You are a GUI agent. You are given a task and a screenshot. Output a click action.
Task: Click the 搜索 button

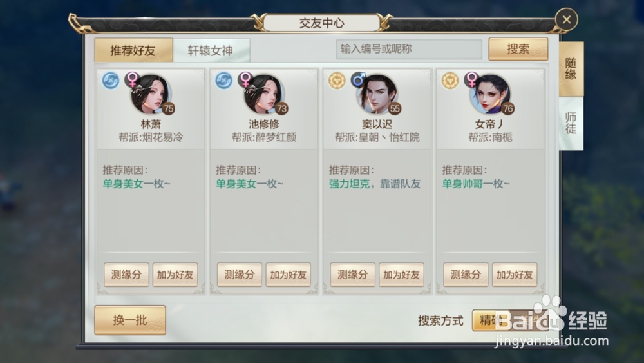point(518,49)
